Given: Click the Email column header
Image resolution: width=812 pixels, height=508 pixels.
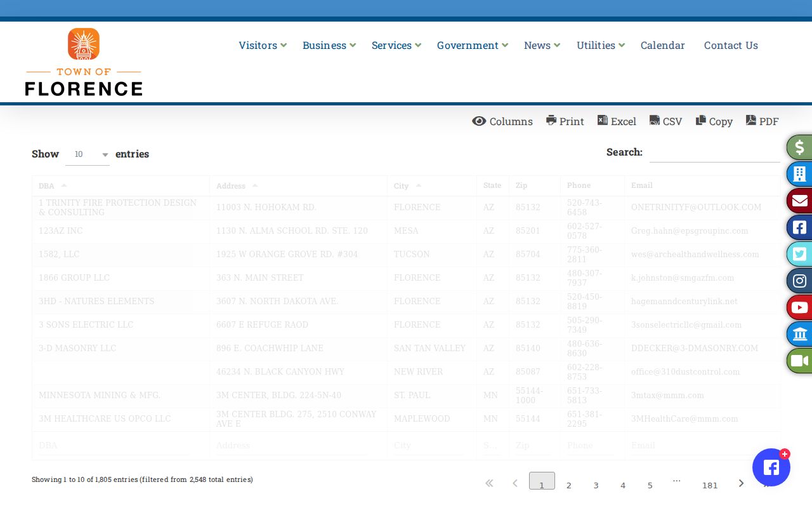Looking at the screenshot, I should pos(702,185).
